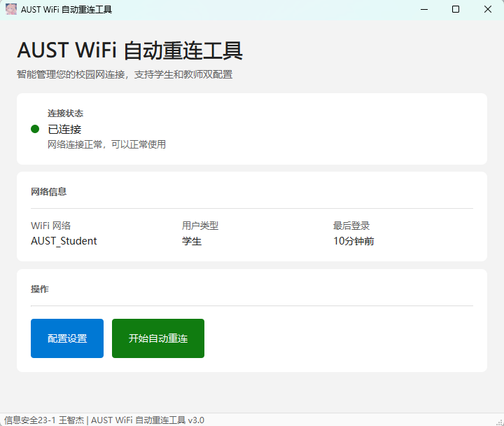Select the 学生 user type value

[192, 241]
